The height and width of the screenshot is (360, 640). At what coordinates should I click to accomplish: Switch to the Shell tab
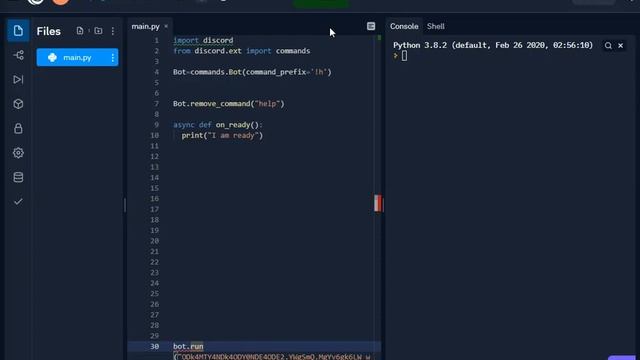[436, 26]
